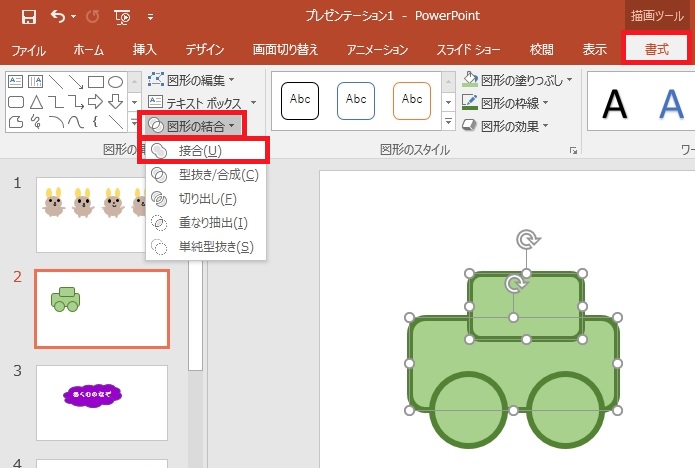695x468 pixels.
Task: Open 図形の効果 effects dropdown
Action: [505, 126]
